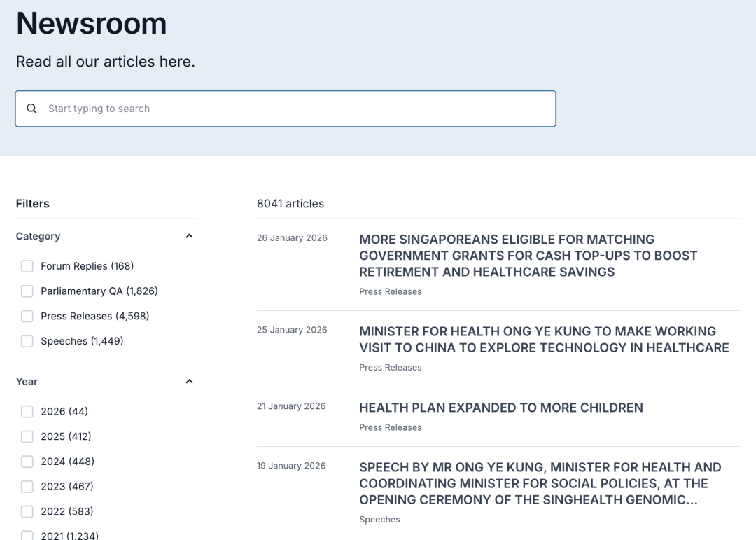Check the 2022 year filter
The width and height of the screenshot is (756, 540).
coord(27,512)
